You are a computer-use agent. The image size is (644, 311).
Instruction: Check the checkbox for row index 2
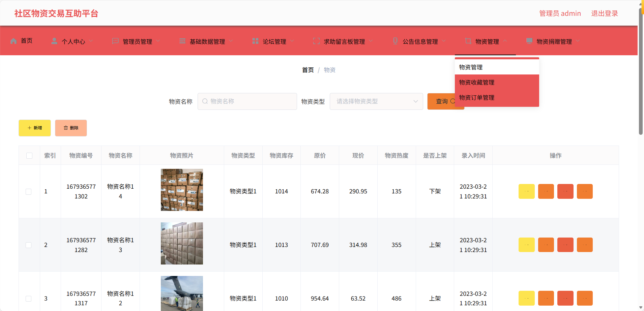(29, 245)
